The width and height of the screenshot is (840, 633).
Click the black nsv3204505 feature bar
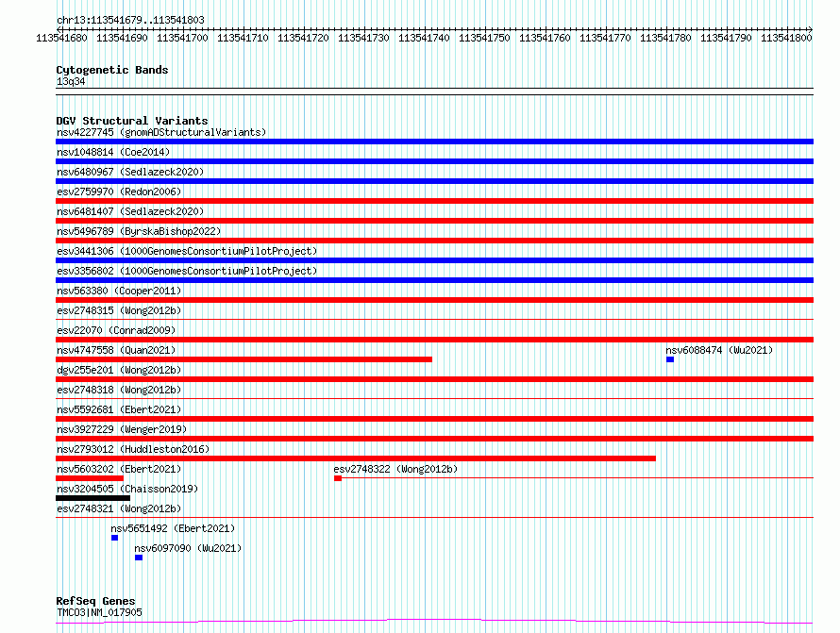[x=93, y=498]
